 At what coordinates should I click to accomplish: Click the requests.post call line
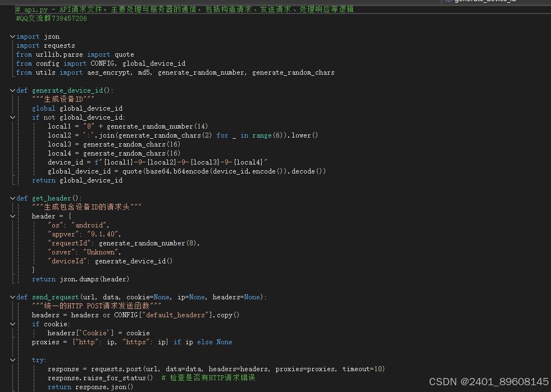point(216,369)
